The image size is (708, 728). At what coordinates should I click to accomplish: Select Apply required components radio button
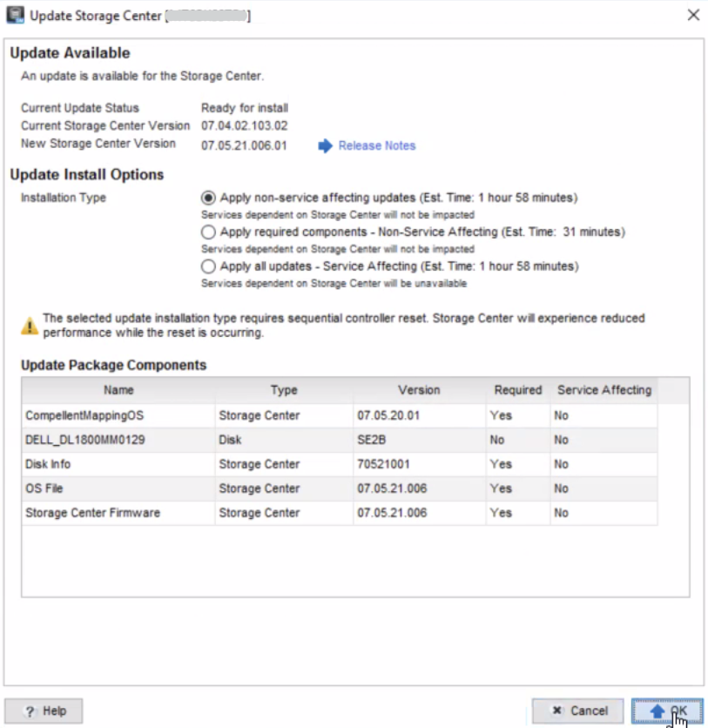point(208,233)
